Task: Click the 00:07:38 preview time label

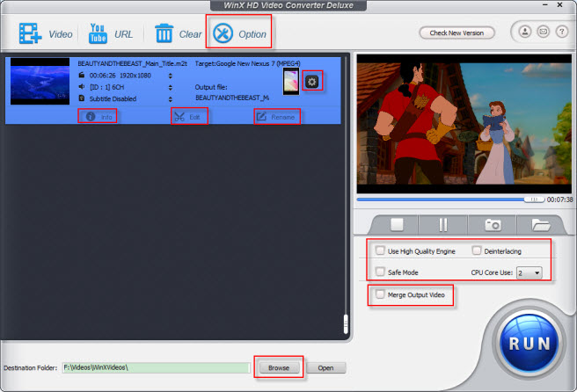Action: (559, 200)
